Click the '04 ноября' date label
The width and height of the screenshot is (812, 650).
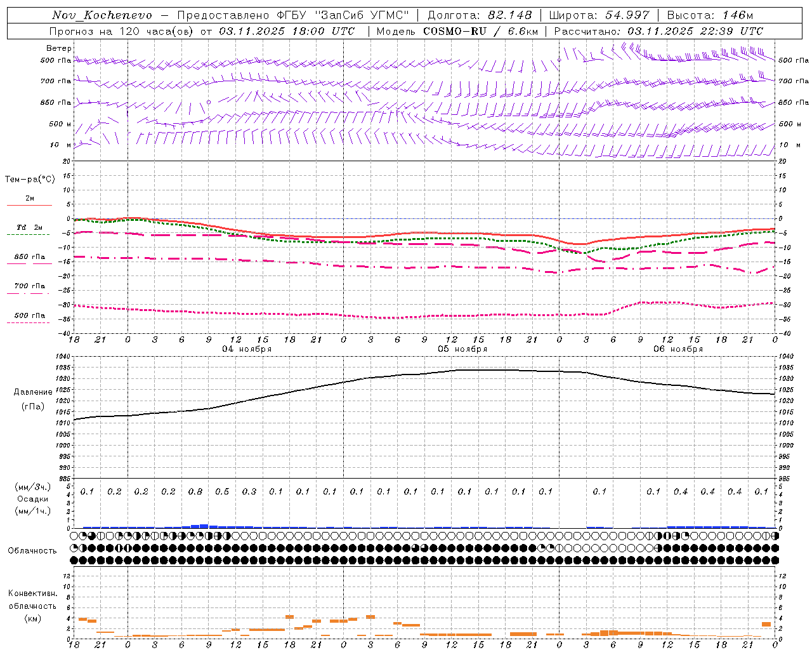point(247,349)
